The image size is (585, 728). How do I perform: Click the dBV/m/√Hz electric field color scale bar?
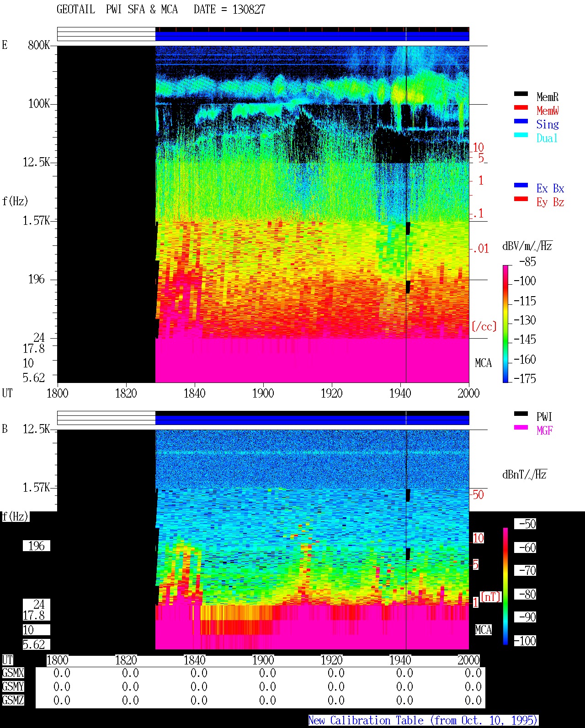pyautogui.click(x=505, y=324)
